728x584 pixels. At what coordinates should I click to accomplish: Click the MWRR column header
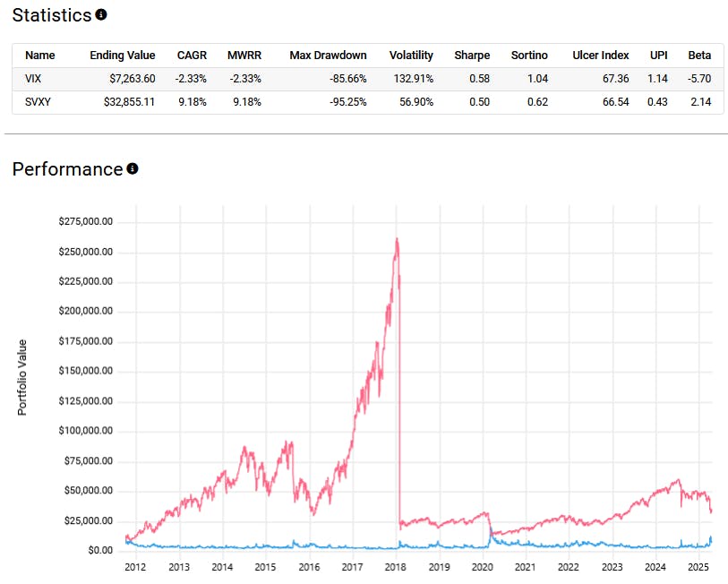click(x=244, y=55)
